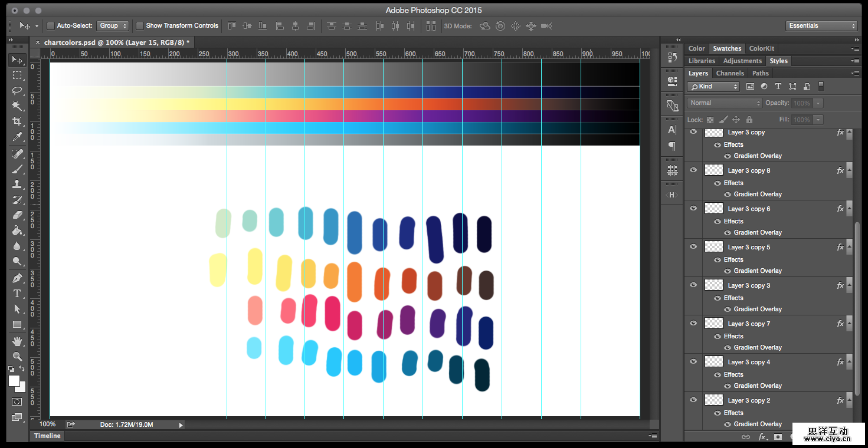This screenshot has height=448, width=868.
Task: Select the Rectangular Marquee tool
Action: pyautogui.click(x=17, y=75)
